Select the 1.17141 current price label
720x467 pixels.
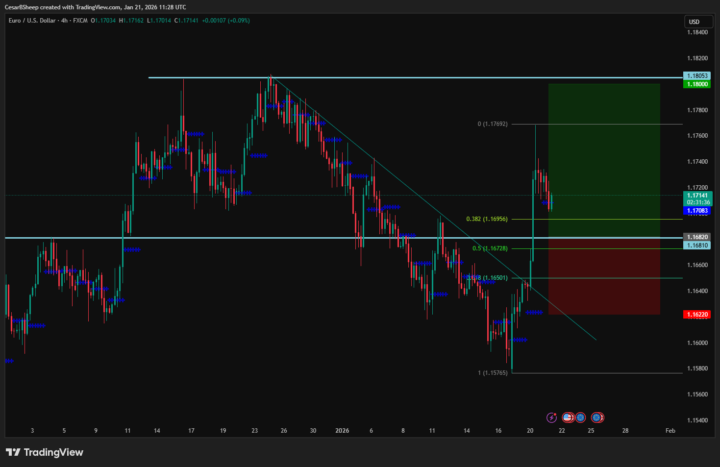(698, 198)
